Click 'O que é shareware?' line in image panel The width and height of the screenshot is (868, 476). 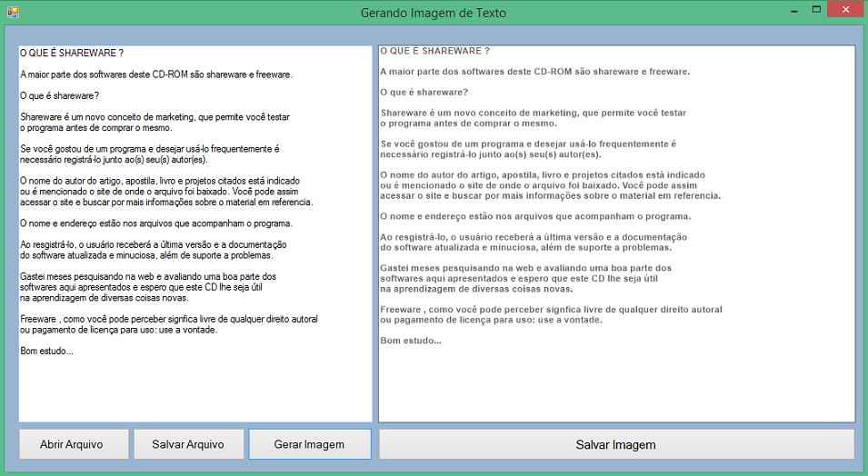(424, 93)
